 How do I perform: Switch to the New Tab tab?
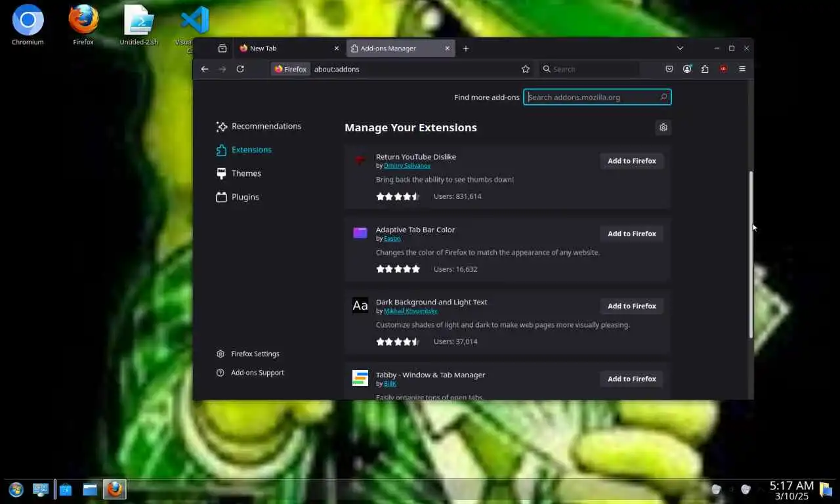point(289,49)
